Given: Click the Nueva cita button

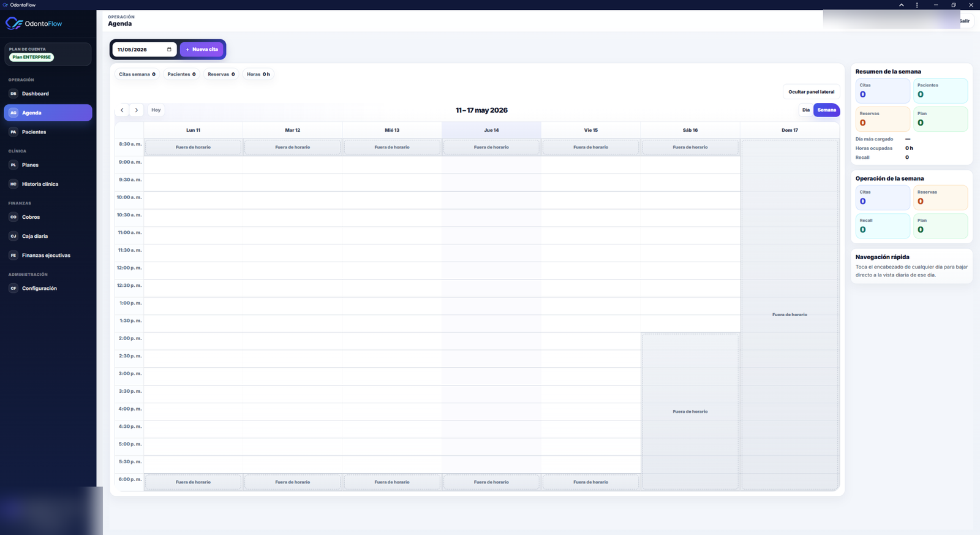Looking at the screenshot, I should [202, 50].
